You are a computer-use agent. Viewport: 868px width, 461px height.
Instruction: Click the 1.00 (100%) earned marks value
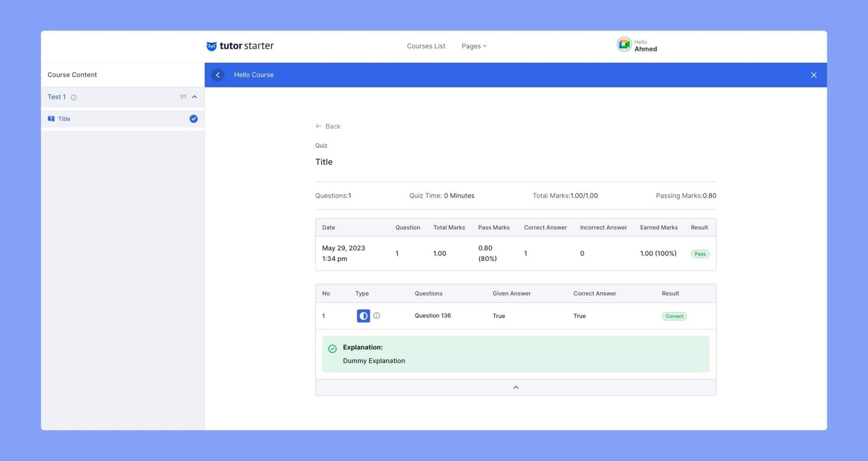point(658,253)
